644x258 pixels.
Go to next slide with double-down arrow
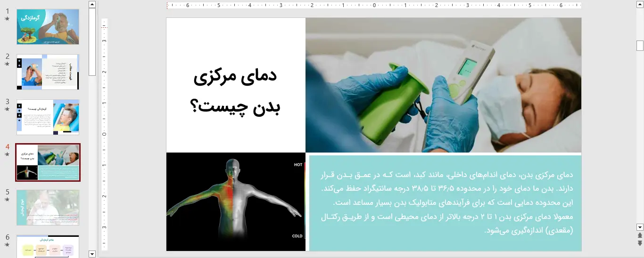pyautogui.click(x=640, y=243)
